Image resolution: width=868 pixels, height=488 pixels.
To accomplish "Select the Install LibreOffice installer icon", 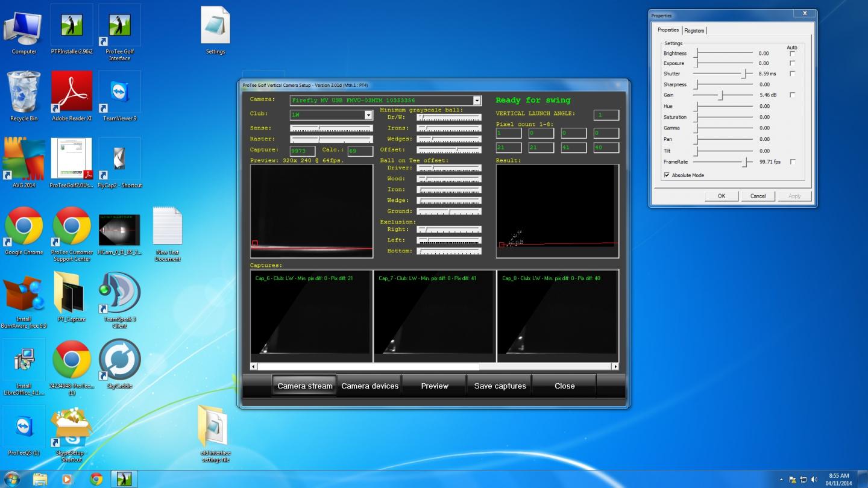I will coord(24,368).
